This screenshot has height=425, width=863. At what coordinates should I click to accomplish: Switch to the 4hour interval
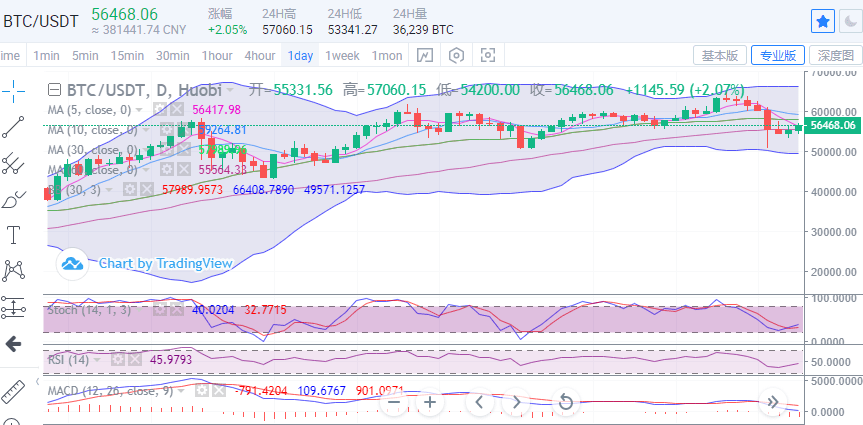[260, 55]
